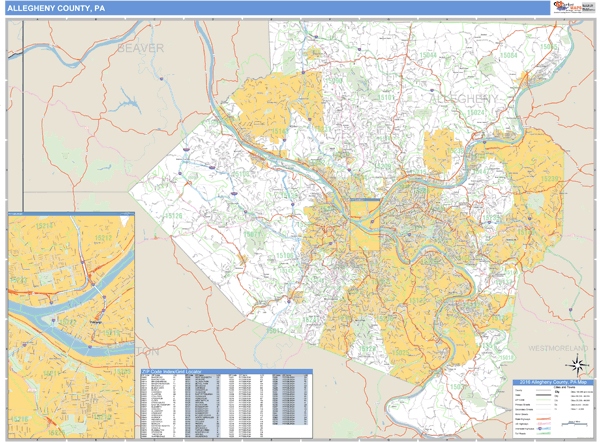Viewport: 600px width, 442px height.
Task: Click the compass rose icon
Action: pyautogui.click(x=578, y=365)
